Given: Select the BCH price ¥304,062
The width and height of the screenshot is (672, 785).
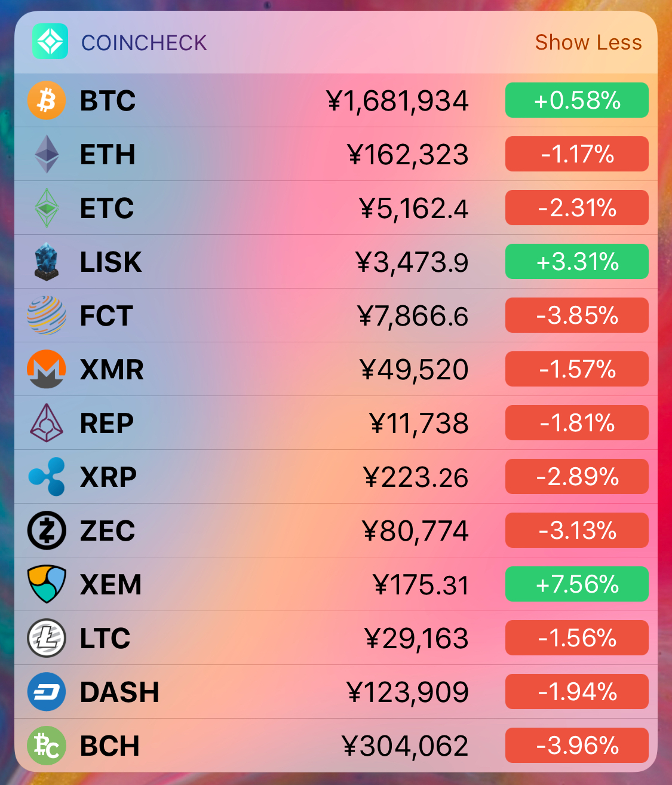Looking at the screenshot, I should (406, 746).
